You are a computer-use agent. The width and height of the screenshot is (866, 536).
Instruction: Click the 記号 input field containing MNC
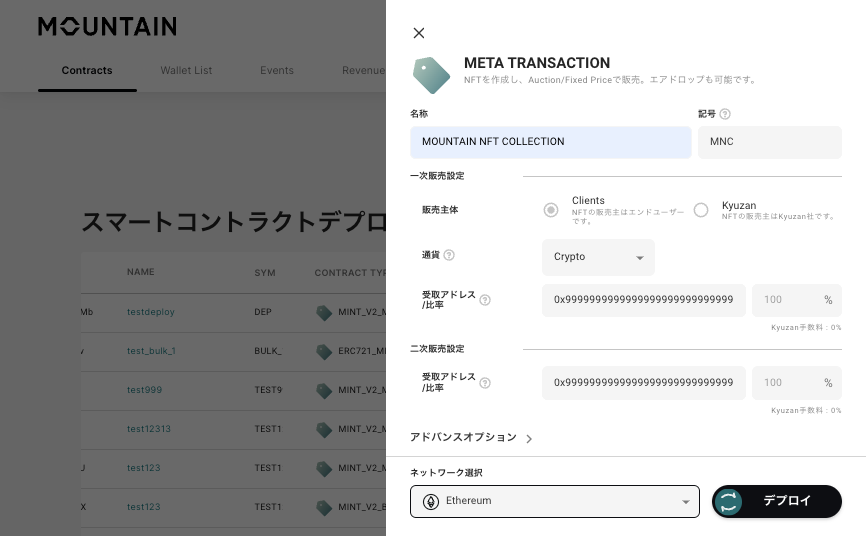pyautogui.click(x=769, y=142)
